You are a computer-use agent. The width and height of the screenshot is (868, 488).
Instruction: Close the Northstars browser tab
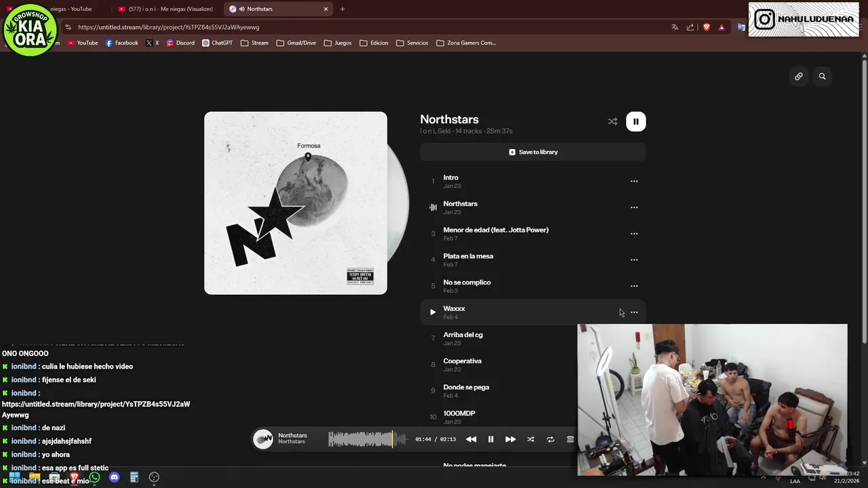point(325,9)
